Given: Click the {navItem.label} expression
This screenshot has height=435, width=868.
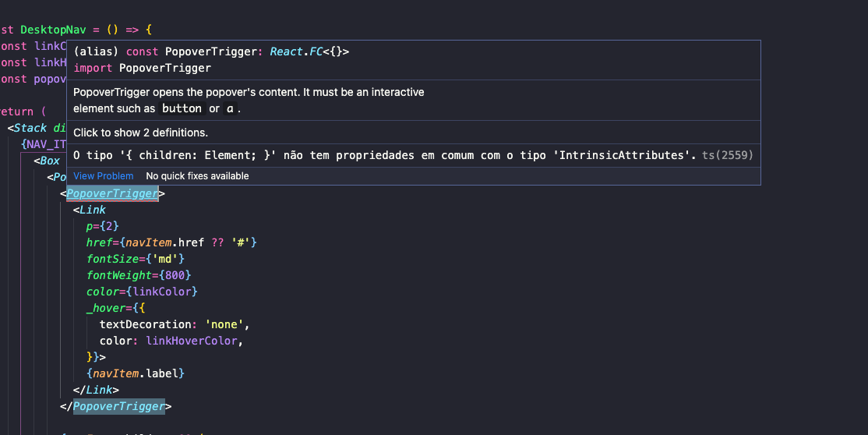Looking at the screenshot, I should point(135,373).
